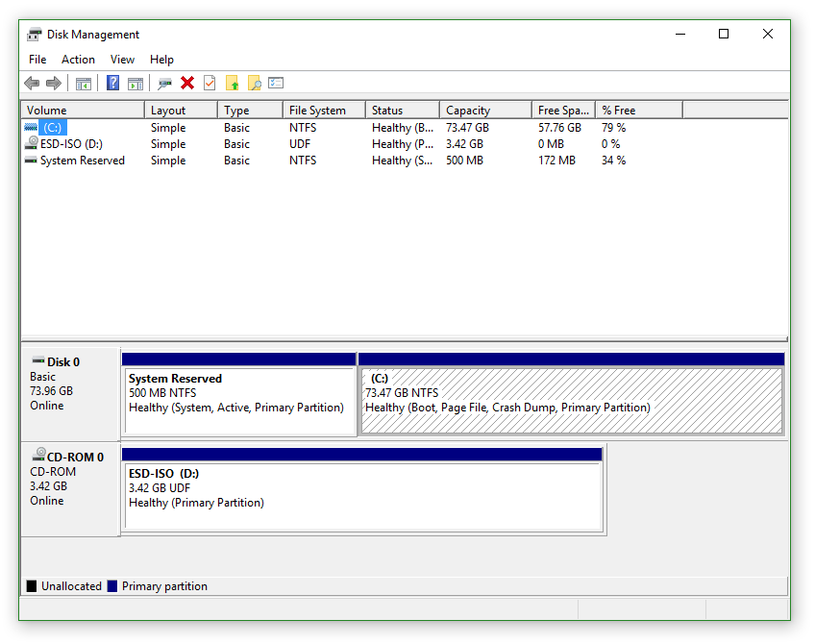The image size is (815, 644).
Task: Click the Back arrow in the toolbar
Action: 32,84
